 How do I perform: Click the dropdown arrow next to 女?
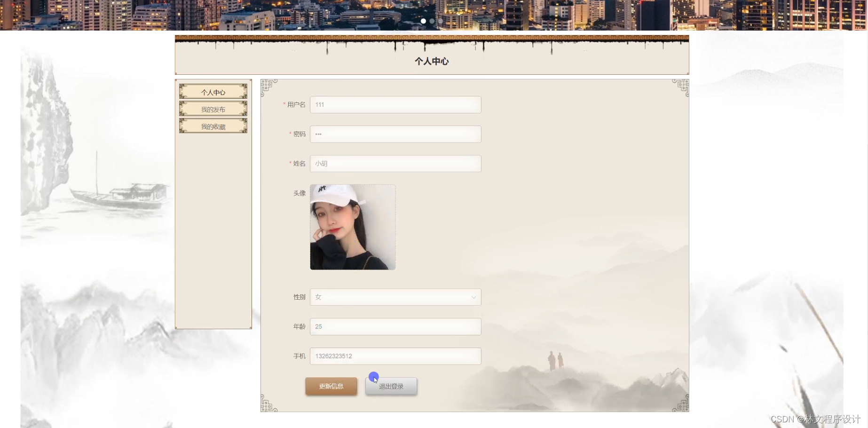[473, 297]
